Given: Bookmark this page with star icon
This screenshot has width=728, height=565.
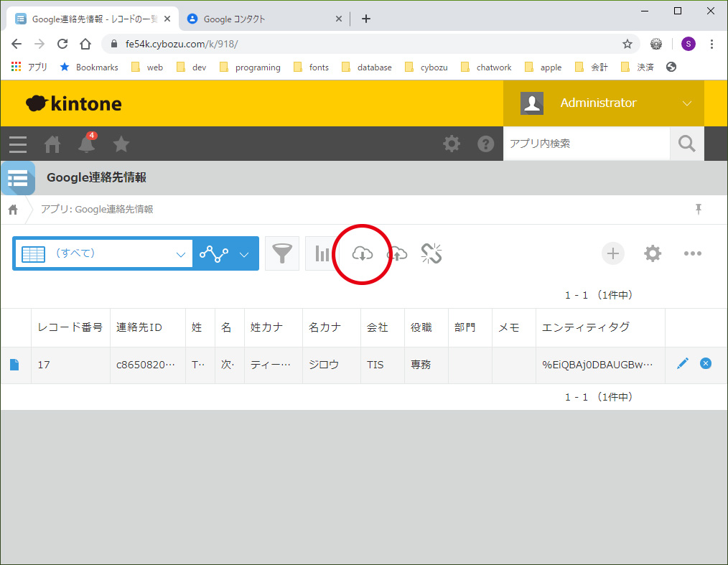Looking at the screenshot, I should click(x=627, y=44).
